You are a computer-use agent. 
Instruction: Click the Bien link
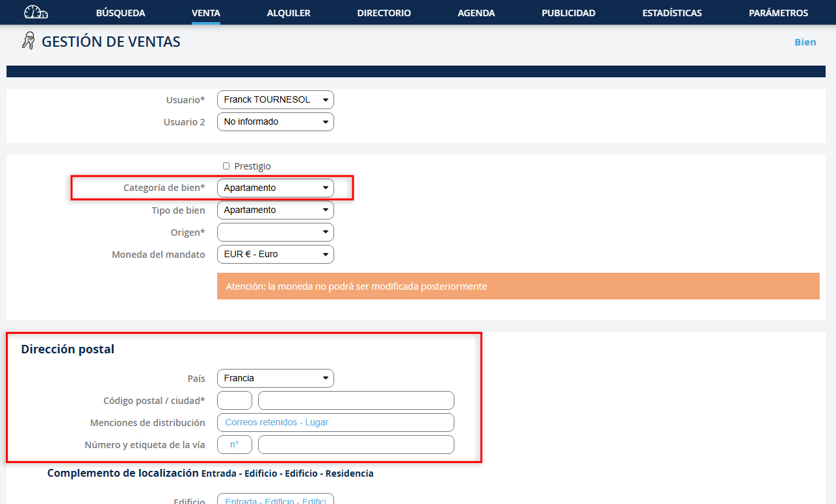coord(805,42)
